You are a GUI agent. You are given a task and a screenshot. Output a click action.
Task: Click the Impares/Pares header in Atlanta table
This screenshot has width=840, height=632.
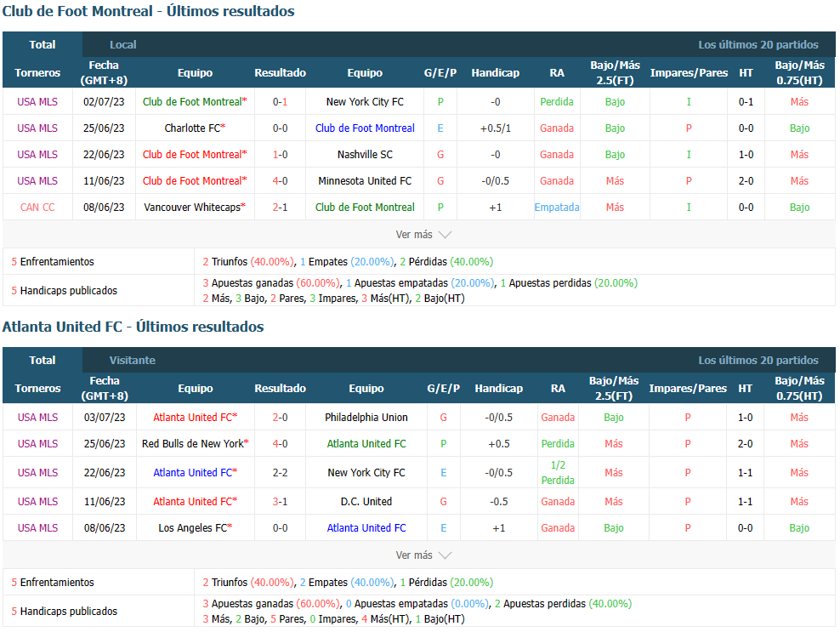[x=688, y=388]
